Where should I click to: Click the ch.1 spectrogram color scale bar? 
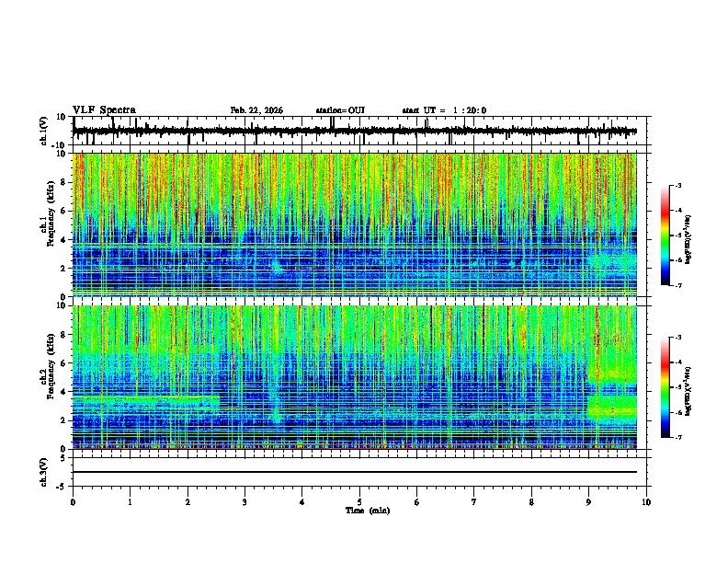pos(665,236)
